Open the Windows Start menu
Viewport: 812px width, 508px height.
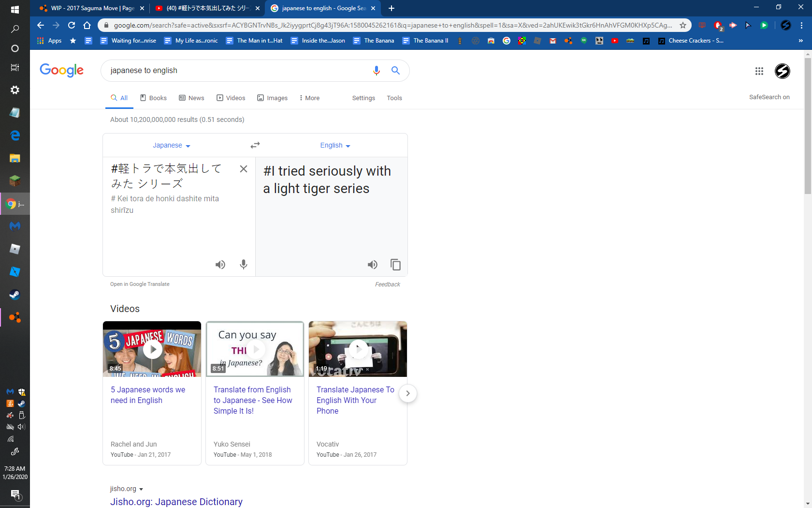(15, 10)
